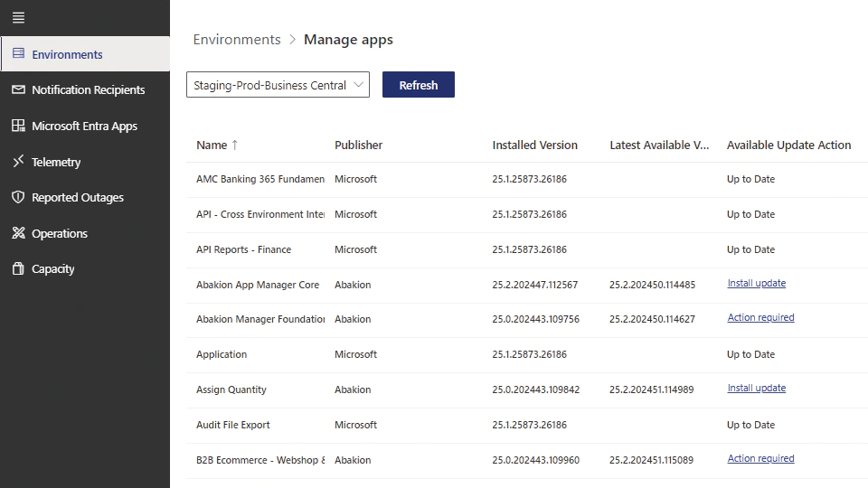The image size is (868, 488).
Task: Select Abakion App Manager Core name
Action: pyautogui.click(x=258, y=285)
